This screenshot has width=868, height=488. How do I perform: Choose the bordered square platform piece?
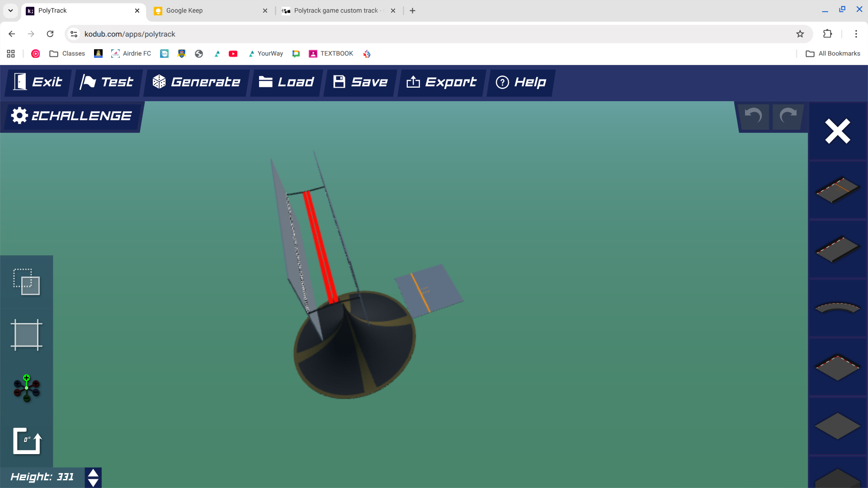coord(837,367)
